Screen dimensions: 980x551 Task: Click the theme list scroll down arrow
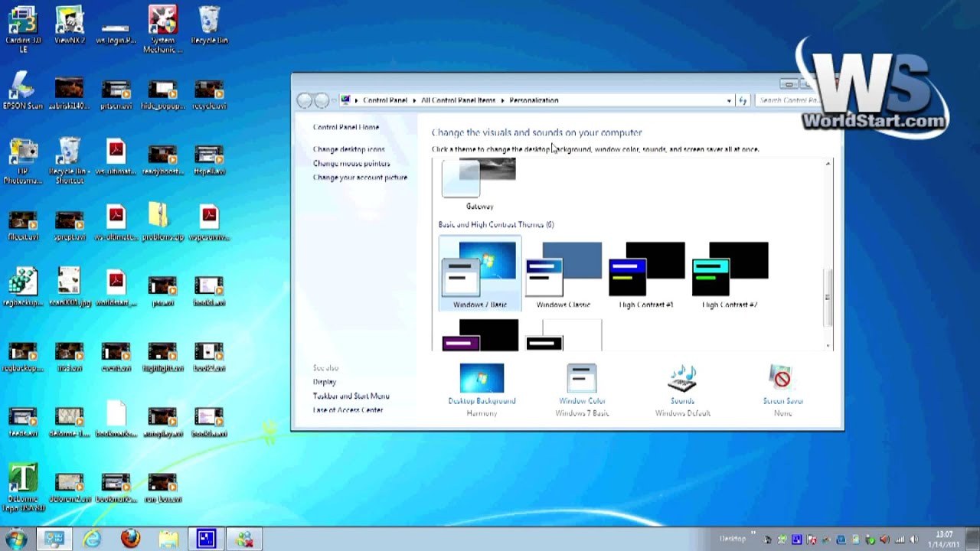coord(828,346)
